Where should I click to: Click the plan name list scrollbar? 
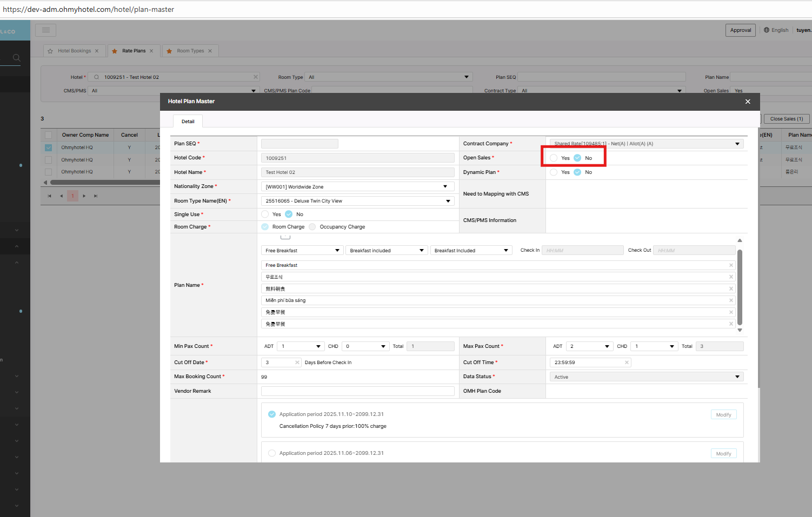pos(740,286)
